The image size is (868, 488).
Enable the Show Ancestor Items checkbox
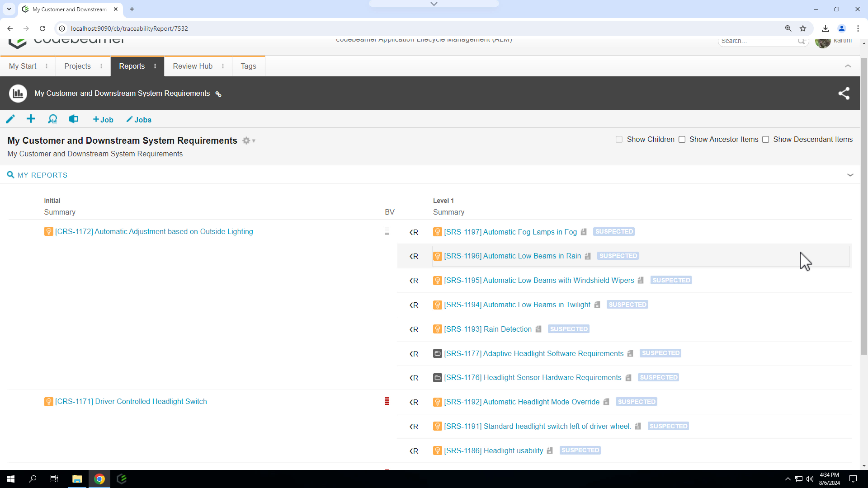[x=682, y=140]
